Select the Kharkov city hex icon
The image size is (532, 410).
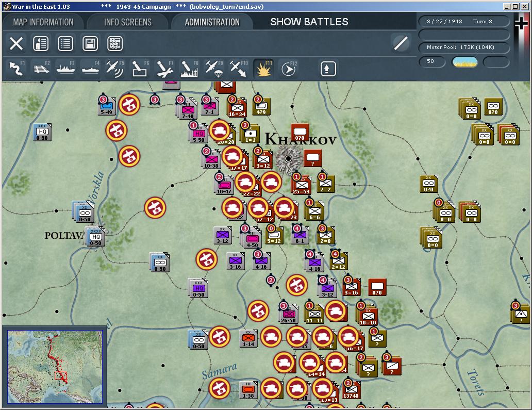(x=288, y=158)
